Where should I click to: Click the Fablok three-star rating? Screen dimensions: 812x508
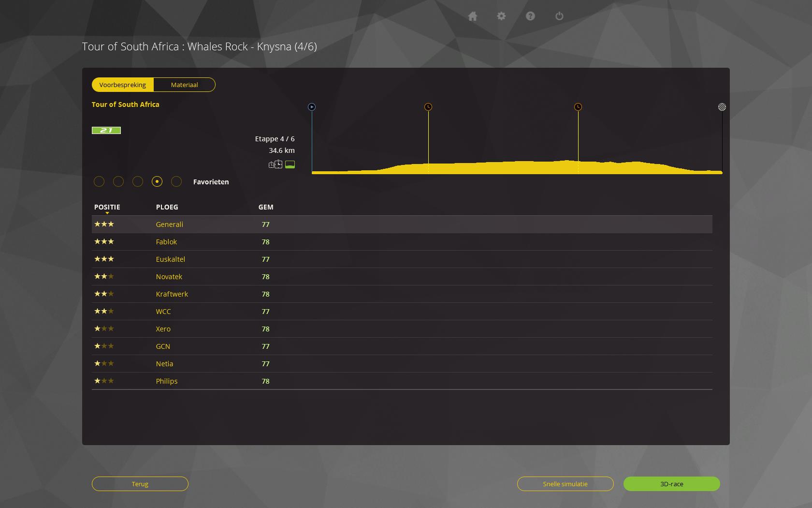[104, 241]
